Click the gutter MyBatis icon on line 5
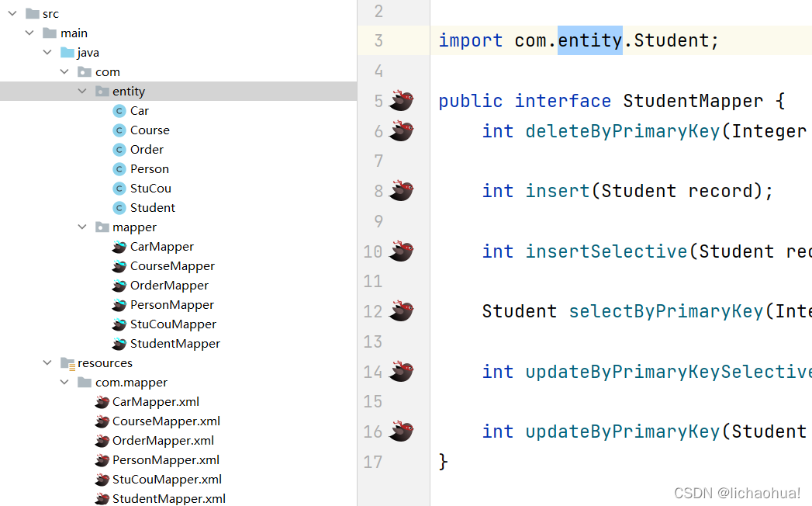The image size is (812, 506). [401, 100]
